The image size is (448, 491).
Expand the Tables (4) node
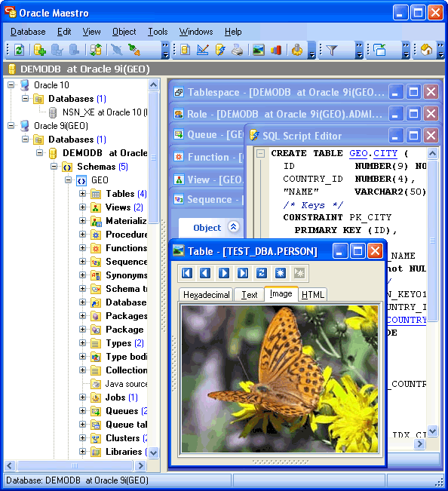click(83, 194)
